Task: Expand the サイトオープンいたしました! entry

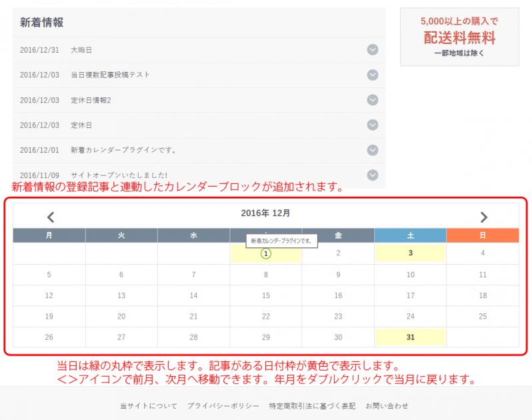Action: 373,175
